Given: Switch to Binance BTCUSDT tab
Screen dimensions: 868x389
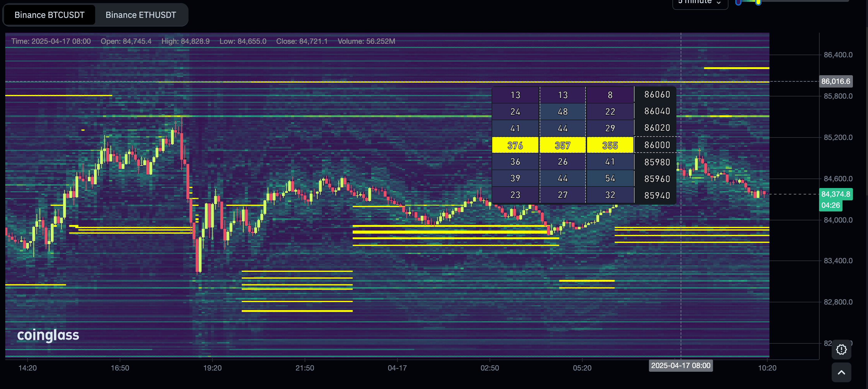Looking at the screenshot, I should pyautogui.click(x=50, y=15).
